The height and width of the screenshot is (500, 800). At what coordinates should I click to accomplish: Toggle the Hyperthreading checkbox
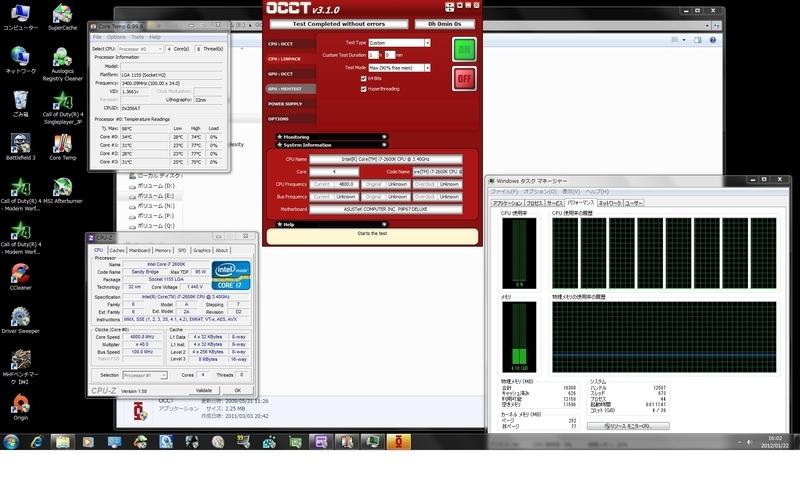pyautogui.click(x=363, y=89)
